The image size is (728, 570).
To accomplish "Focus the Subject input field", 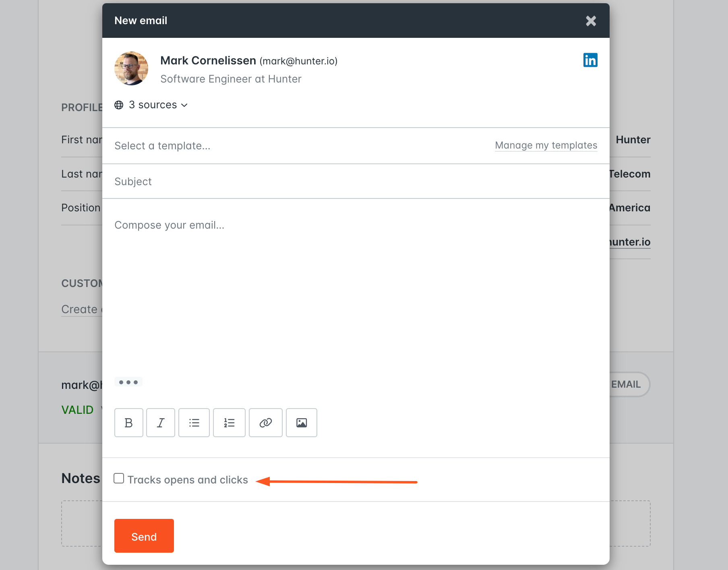I will [x=356, y=182].
